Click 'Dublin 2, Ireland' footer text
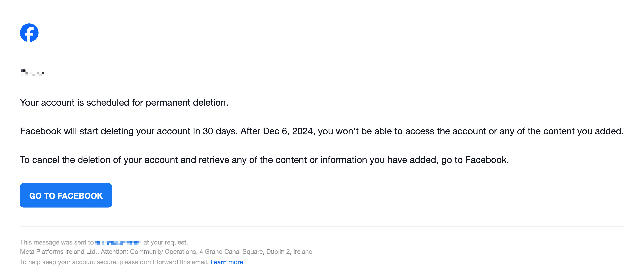 (x=289, y=252)
